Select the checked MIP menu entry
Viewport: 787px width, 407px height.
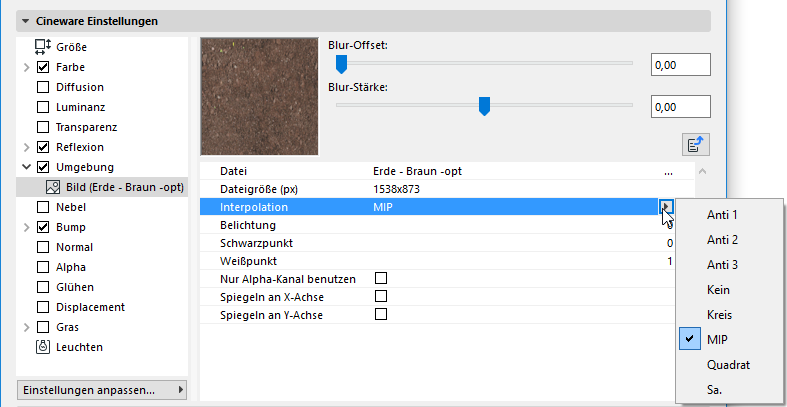pos(729,340)
